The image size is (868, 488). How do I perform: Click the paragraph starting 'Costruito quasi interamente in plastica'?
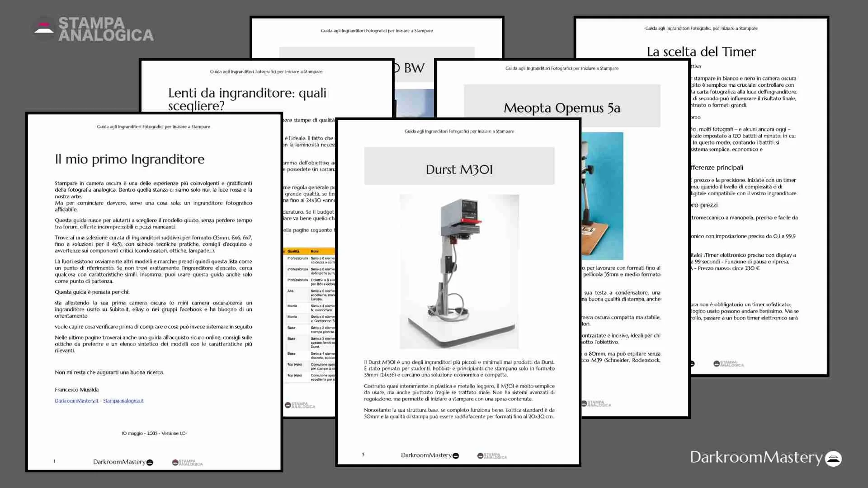459,392
